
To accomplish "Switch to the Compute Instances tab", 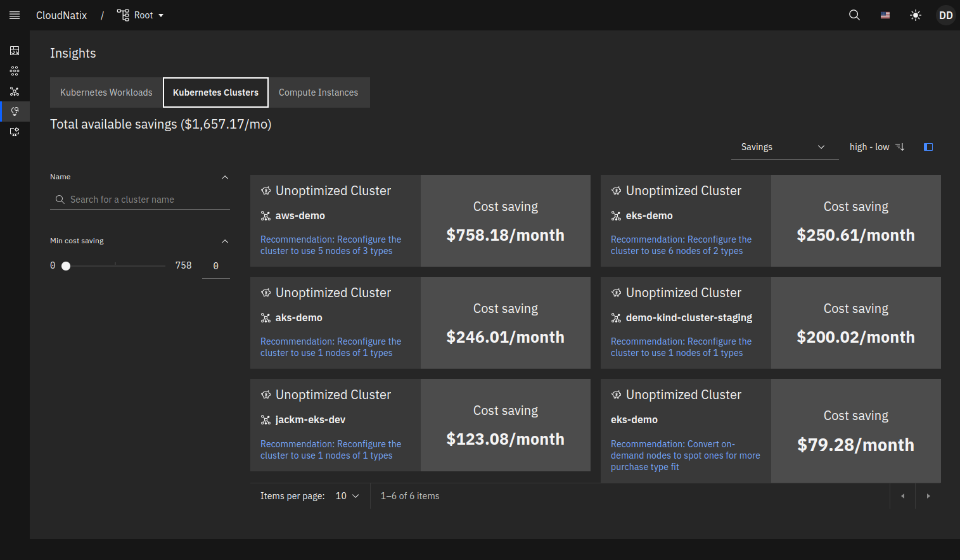I will coord(318,92).
